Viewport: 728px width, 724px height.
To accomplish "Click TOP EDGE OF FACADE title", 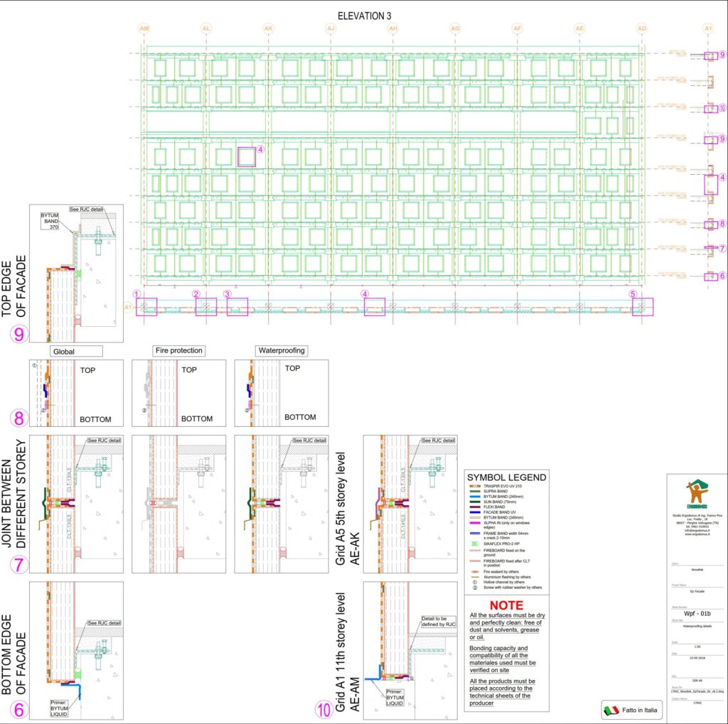I will coord(14,286).
